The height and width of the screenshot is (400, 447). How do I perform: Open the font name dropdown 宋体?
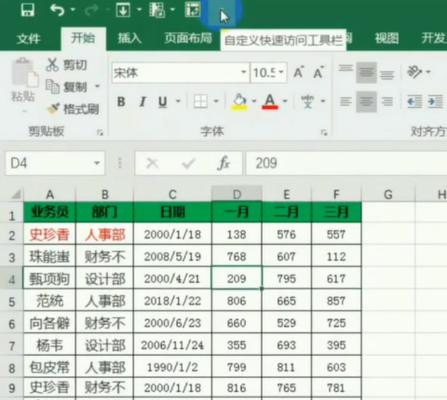click(x=244, y=72)
